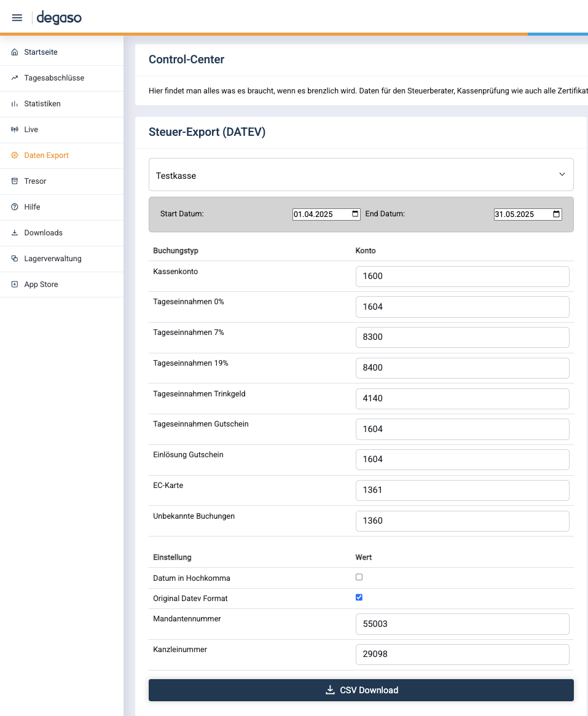Click the Tagesabschlüsse trend icon

point(15,78)
